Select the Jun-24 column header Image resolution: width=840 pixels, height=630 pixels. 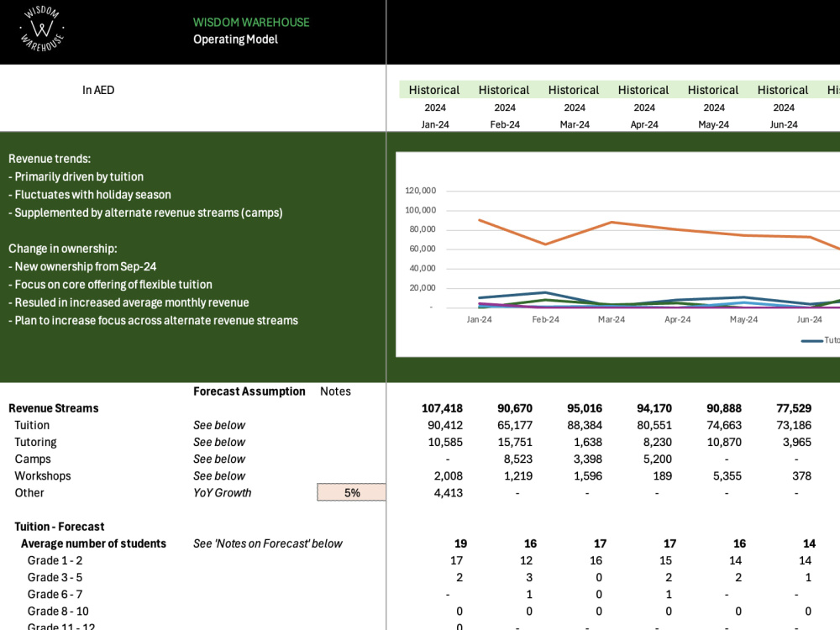pos(783,124)
